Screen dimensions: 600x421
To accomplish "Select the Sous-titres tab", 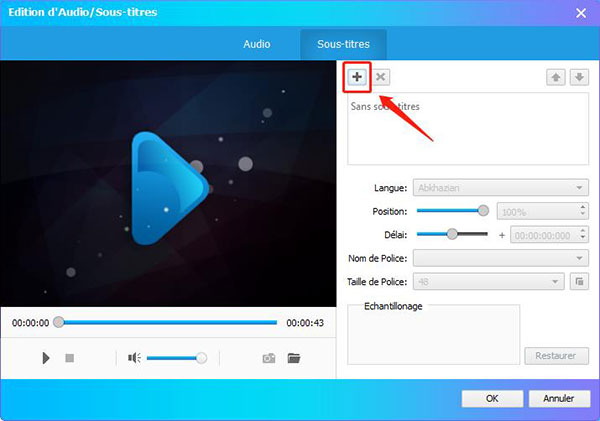I will (x=343, y=45).
